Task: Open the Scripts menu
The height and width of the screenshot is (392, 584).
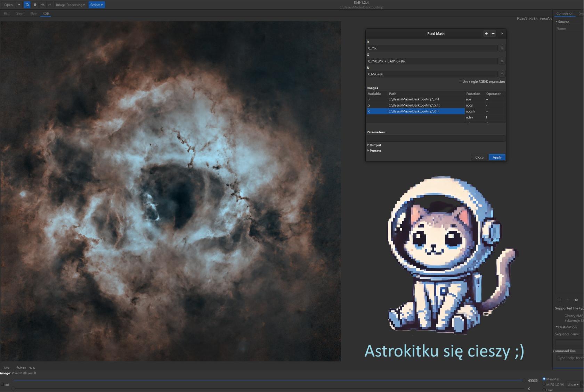Action: click(x=96, y=5)
